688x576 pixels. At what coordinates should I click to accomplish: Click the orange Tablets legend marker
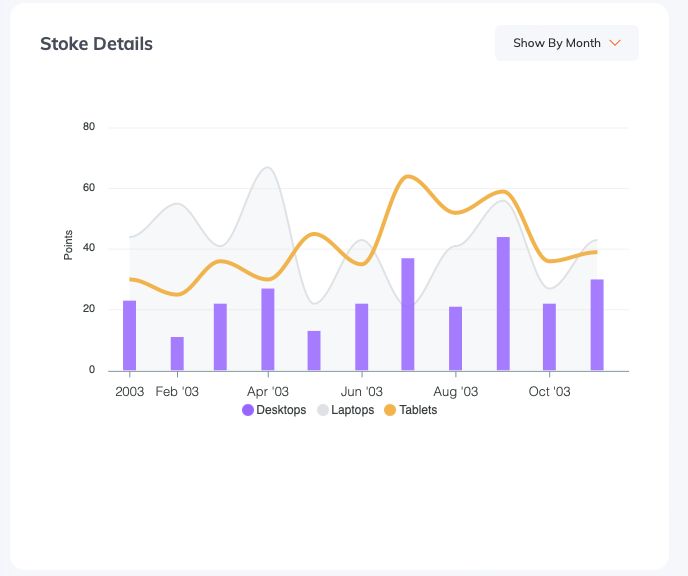tap(390, 410)
